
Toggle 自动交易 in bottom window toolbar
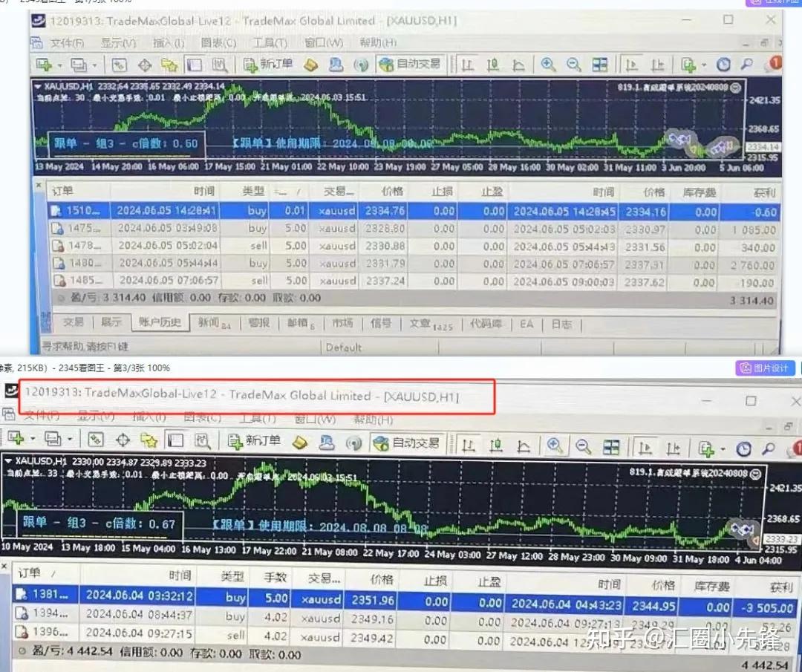point(407,443)
